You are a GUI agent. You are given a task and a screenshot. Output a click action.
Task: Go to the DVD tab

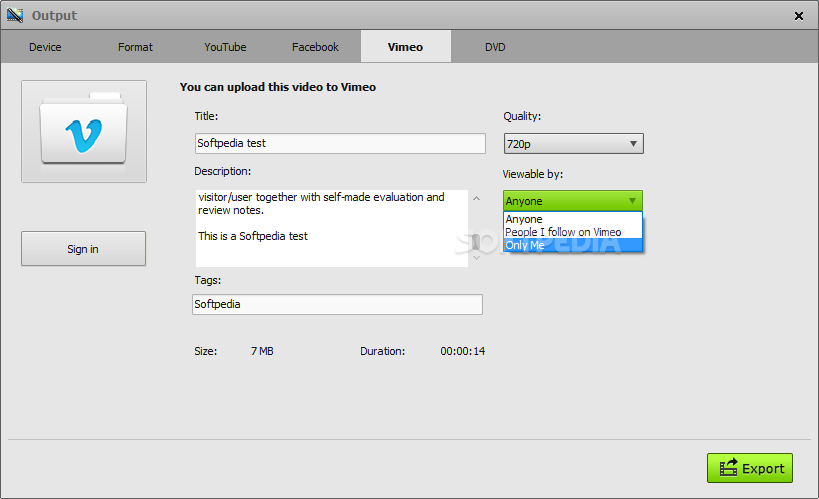pos(495,47)
